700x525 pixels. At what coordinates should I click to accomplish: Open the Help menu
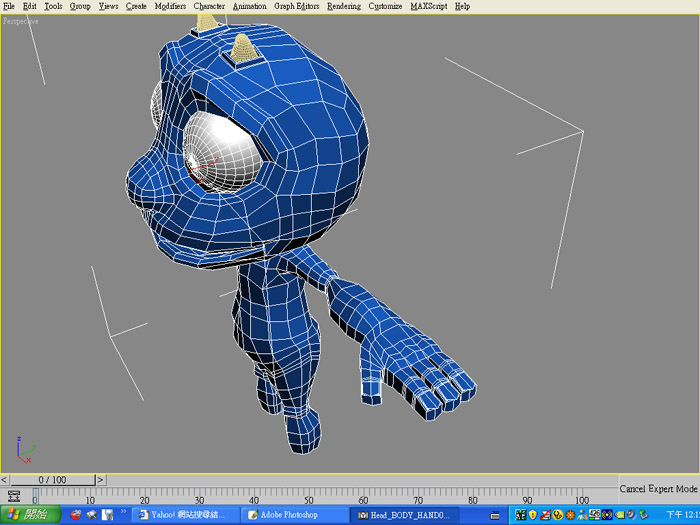(x=462, y=6)
